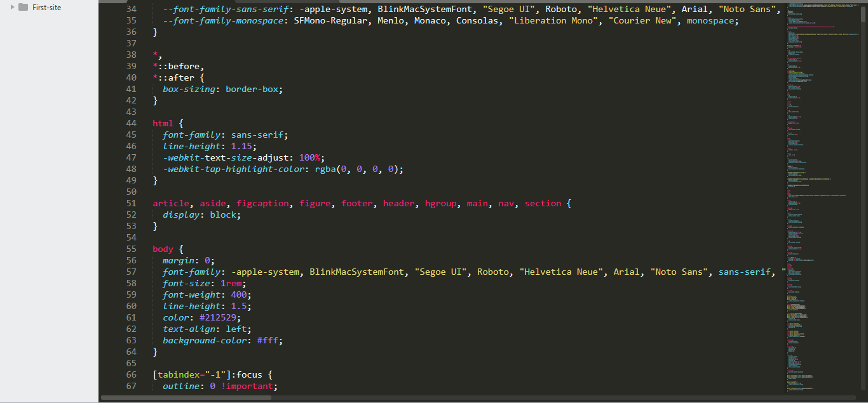The image size is (868, 403).
Task: Place cursor on the body selector
Action: 163,249
